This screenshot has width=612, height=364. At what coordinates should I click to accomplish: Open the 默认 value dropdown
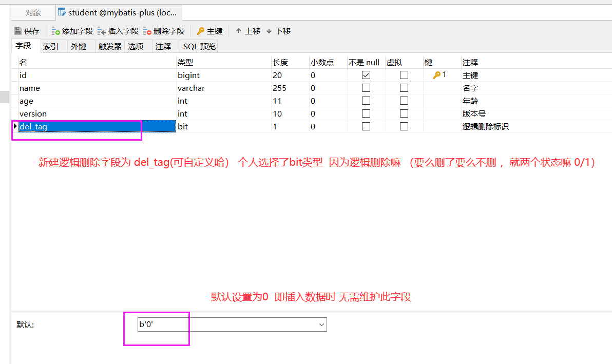click(321, 324)
